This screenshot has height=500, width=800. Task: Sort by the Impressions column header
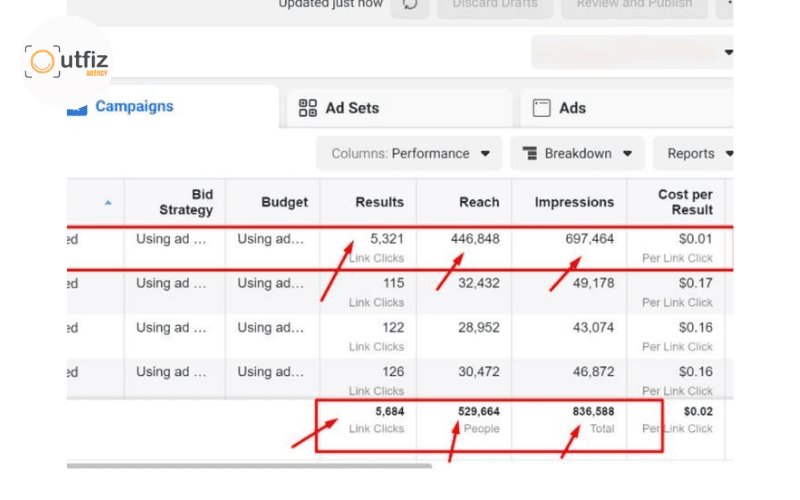[x=574, y=202]
